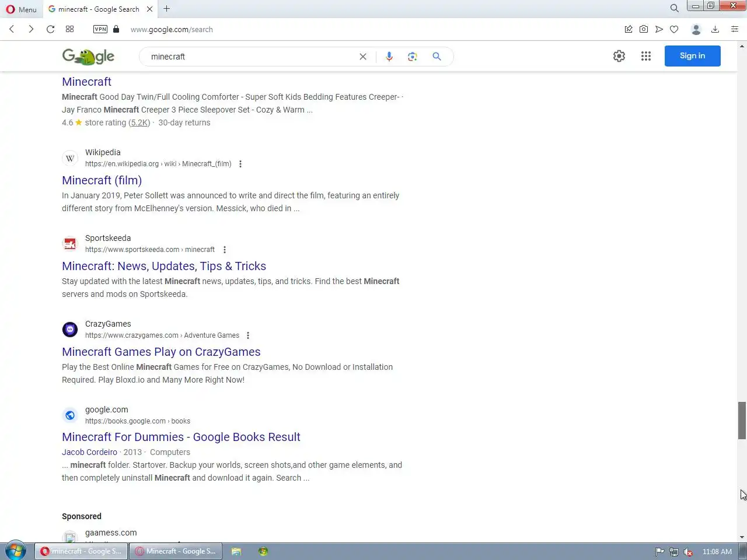Start voice search with microphone icon
The height and width of the screenshot is (560, 747).
[389, 57]
